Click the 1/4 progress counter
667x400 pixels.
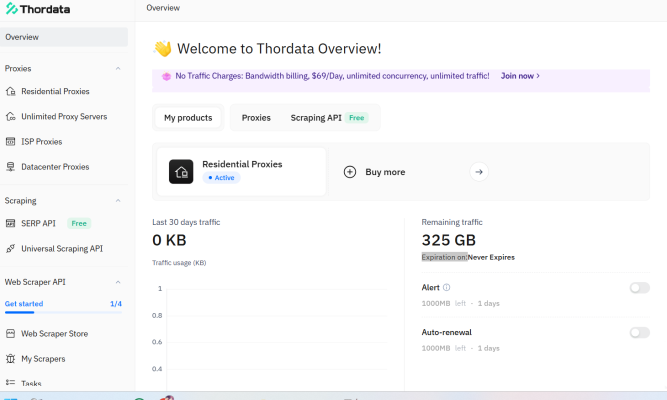tap(116, 304)
